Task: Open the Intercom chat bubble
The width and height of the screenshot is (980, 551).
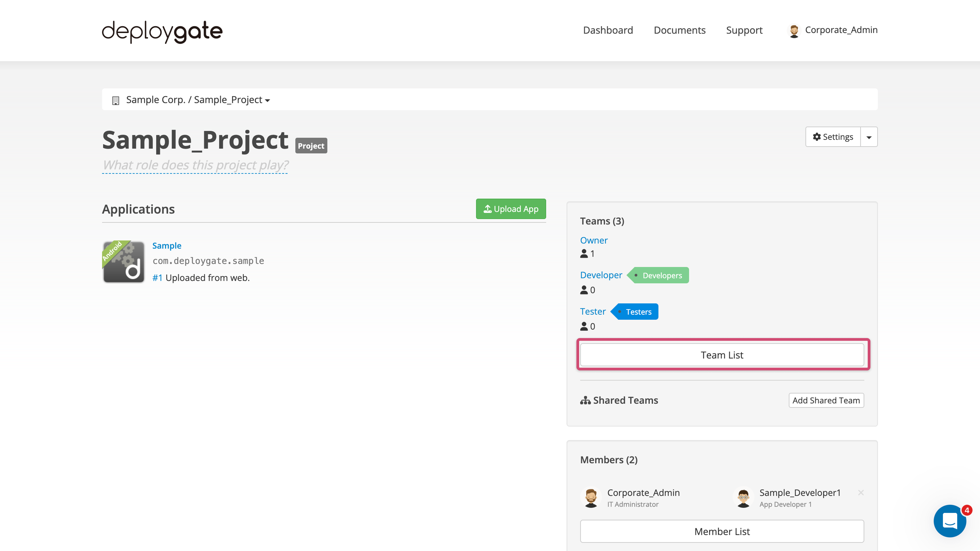Action: (950, 521)
